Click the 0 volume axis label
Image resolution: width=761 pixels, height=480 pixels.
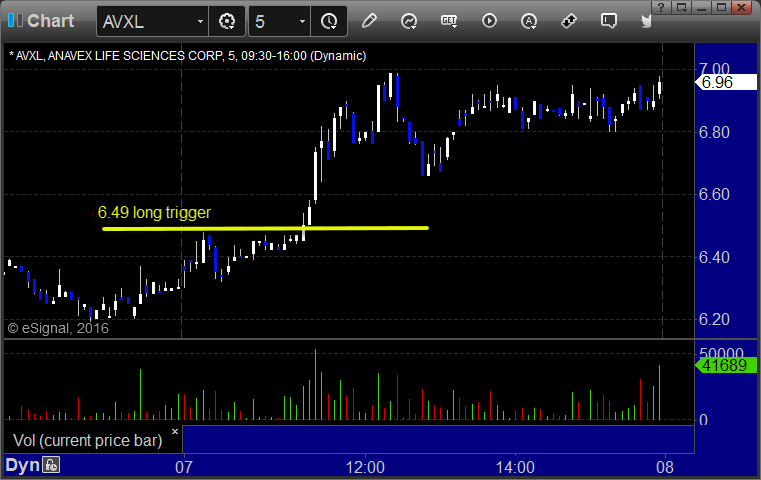click(703, 420)
